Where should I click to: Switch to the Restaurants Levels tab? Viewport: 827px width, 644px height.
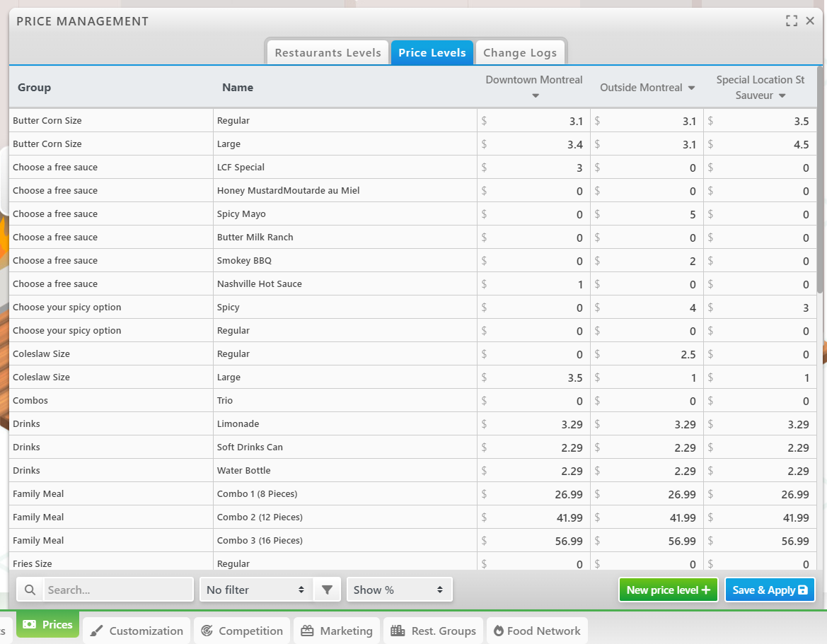[328, 53]
